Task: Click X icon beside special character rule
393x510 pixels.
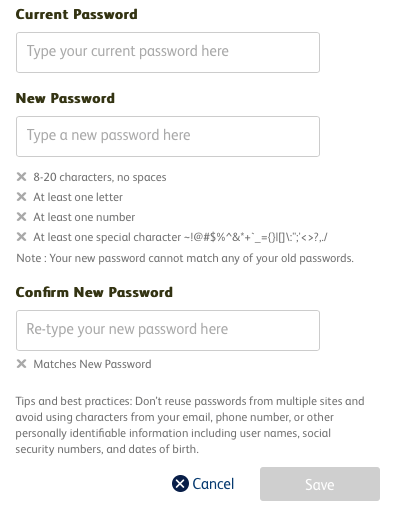Action: pyautogui.click(x=21, y=237)
